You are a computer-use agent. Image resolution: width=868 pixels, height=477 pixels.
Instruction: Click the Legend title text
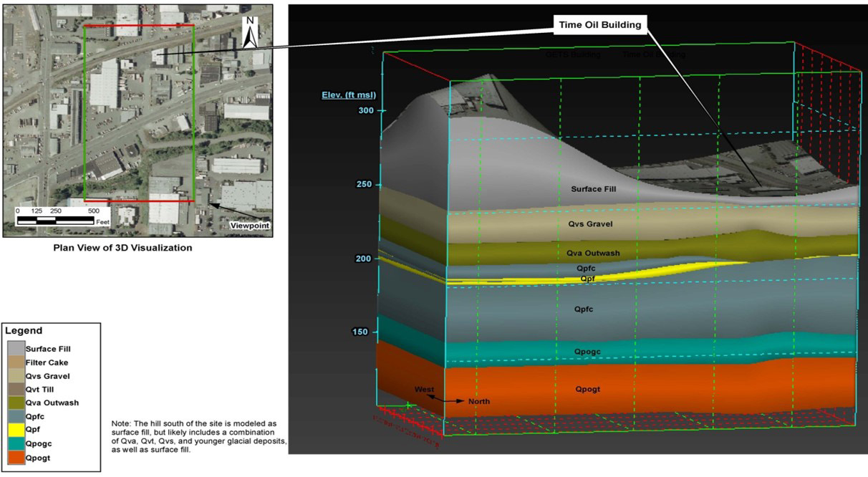pyautogui.click(x=24, y=331)
